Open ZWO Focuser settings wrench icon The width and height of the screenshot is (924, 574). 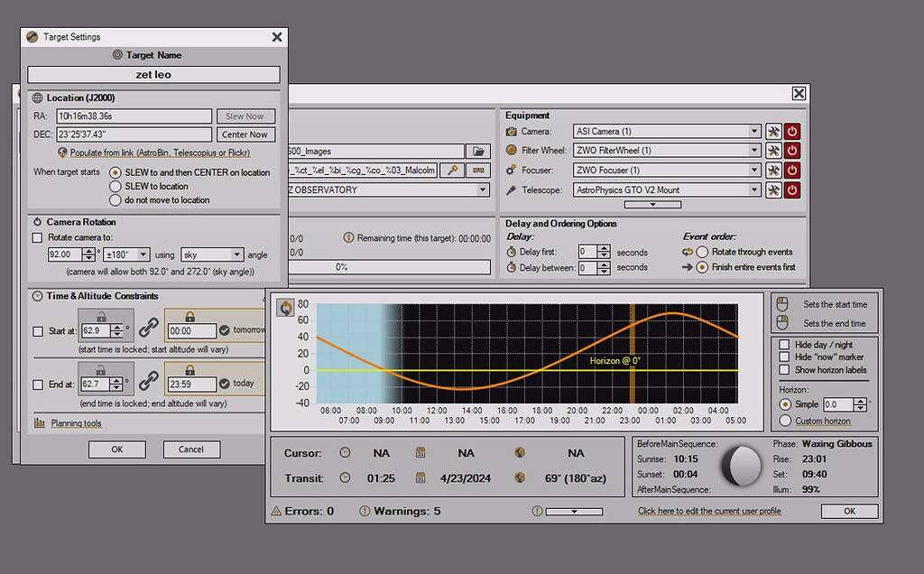(773, 170)
